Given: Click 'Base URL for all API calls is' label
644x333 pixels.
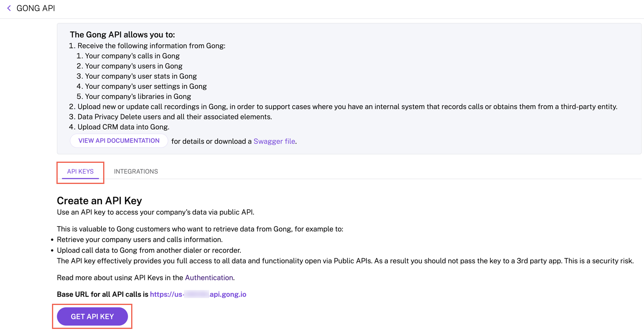Looking at the screenshot, I should 102,294.
